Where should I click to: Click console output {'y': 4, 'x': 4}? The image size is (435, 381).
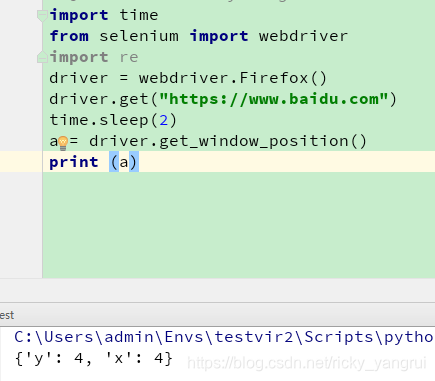pos(93,359)
